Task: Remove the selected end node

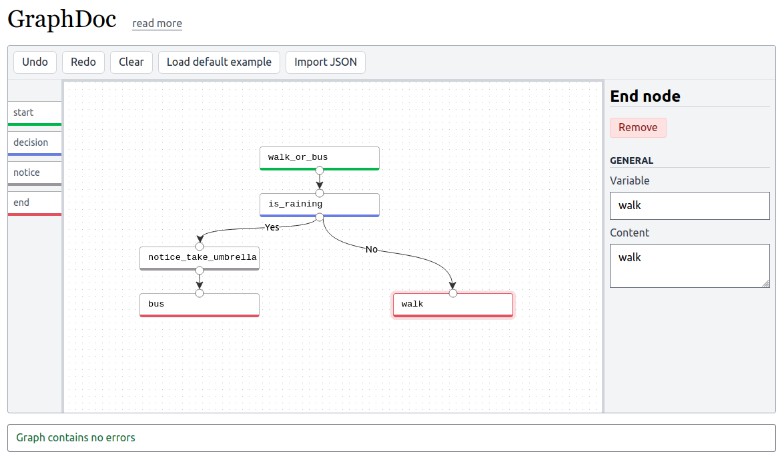Action: click(x=638, y=128)
